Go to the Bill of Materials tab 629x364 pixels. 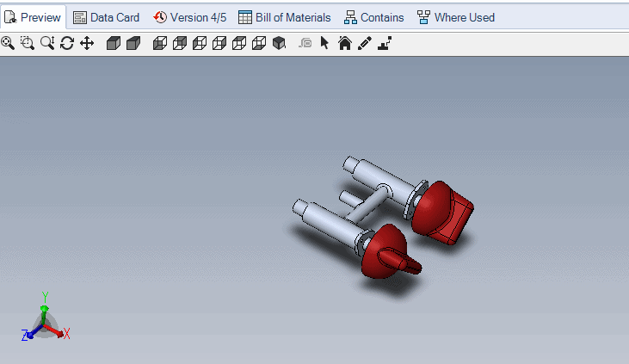284,17
